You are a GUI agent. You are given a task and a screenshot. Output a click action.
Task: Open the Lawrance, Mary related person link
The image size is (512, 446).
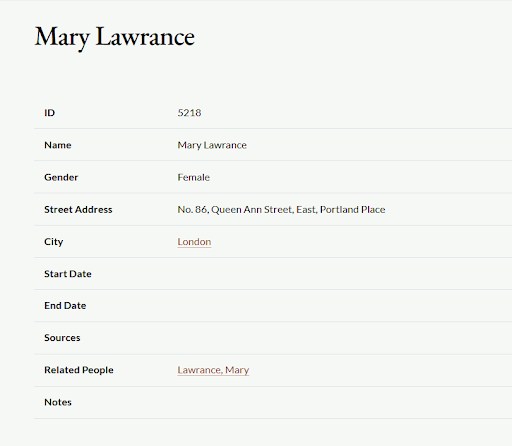tap(213, 370)
